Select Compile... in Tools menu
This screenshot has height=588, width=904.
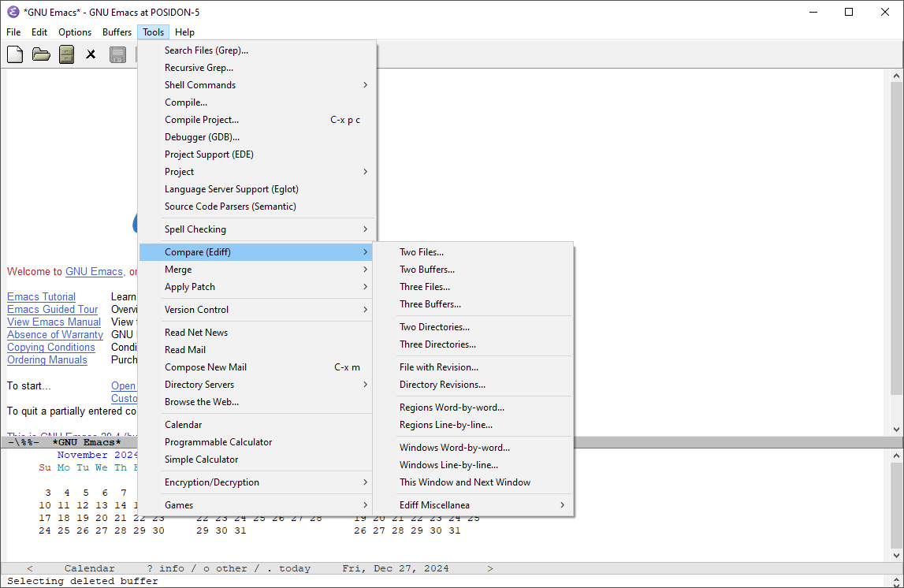pos(257,102)
